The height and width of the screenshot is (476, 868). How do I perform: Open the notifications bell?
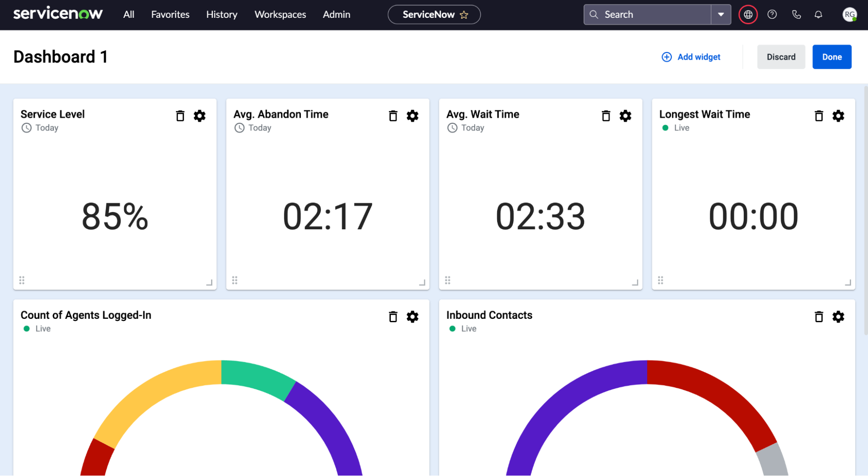(x=818, y=14)
